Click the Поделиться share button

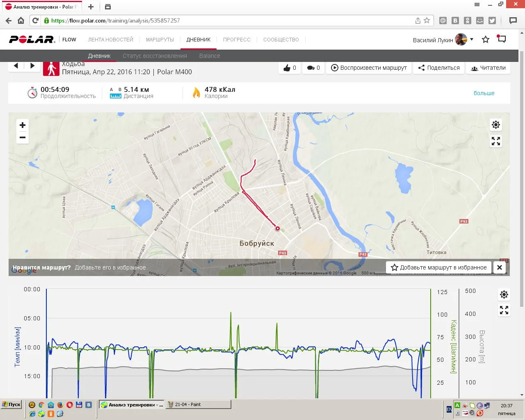pos(439,68)
